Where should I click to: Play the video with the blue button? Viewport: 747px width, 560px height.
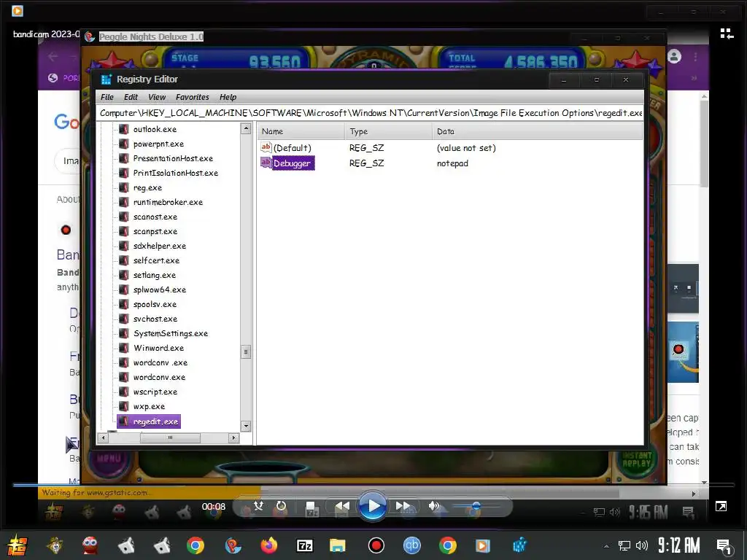372,506
